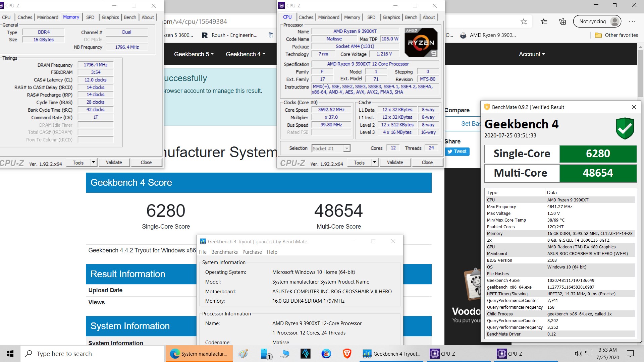This screenshot has width=644, height=362.
Task: Click the favorite star icon in address bar
Action: (524, 21)
